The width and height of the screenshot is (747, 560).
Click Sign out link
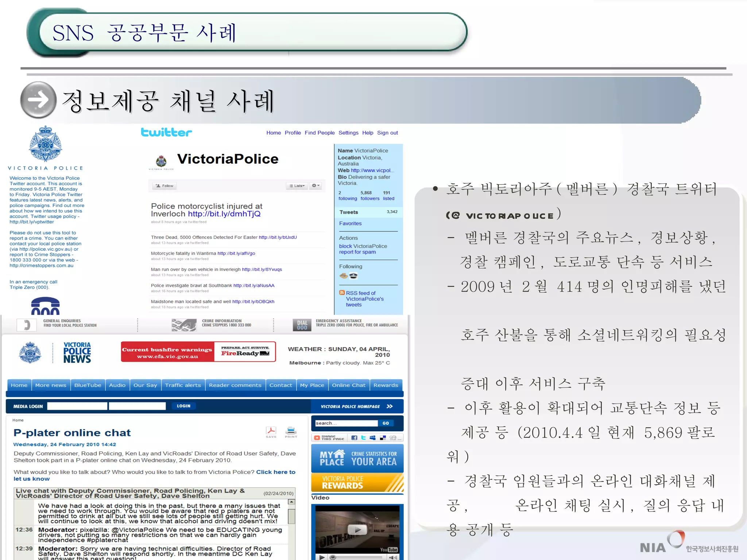click(x=387, y=133)
